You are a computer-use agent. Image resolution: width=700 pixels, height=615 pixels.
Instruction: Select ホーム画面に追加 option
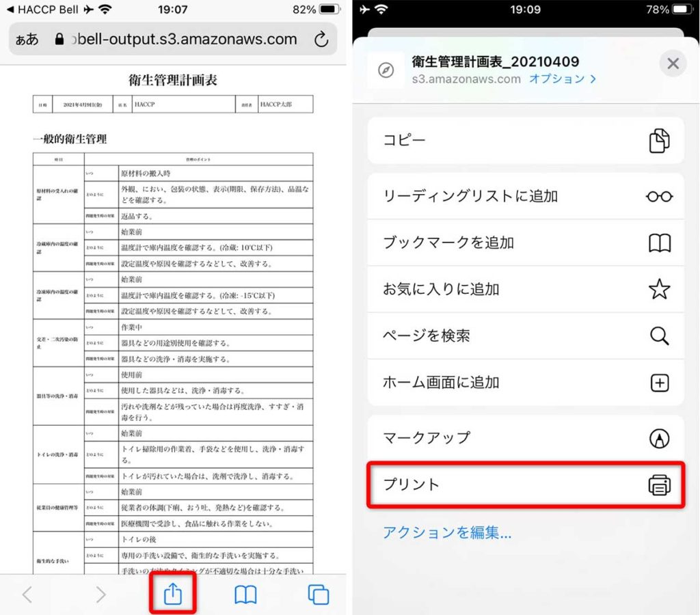tap(525, 382)
